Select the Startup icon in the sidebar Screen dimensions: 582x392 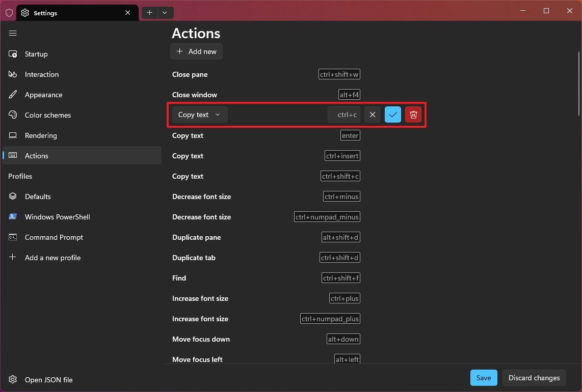(x=13, y=53)
